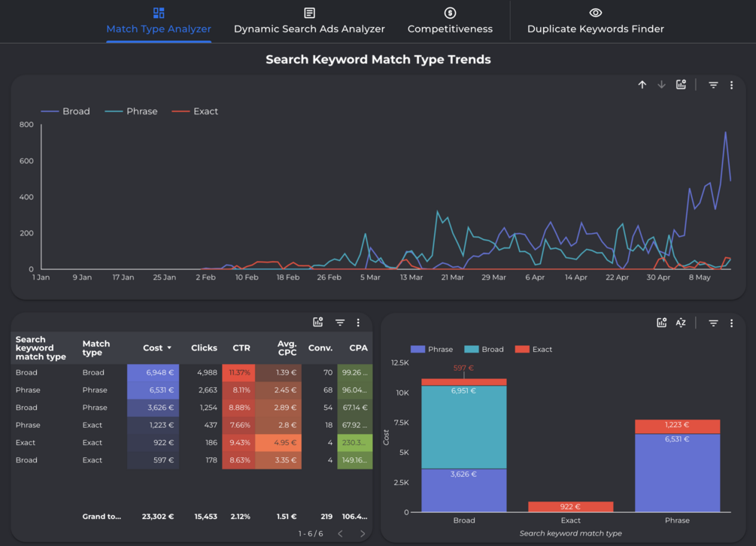Drill down using line chart down arrow

(x=661, y=85)
